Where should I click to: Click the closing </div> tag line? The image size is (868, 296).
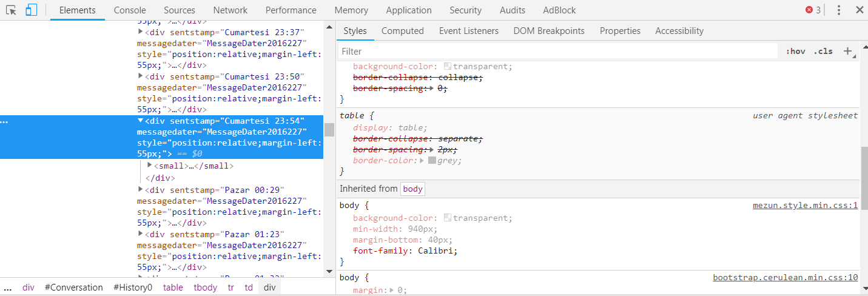160,178
